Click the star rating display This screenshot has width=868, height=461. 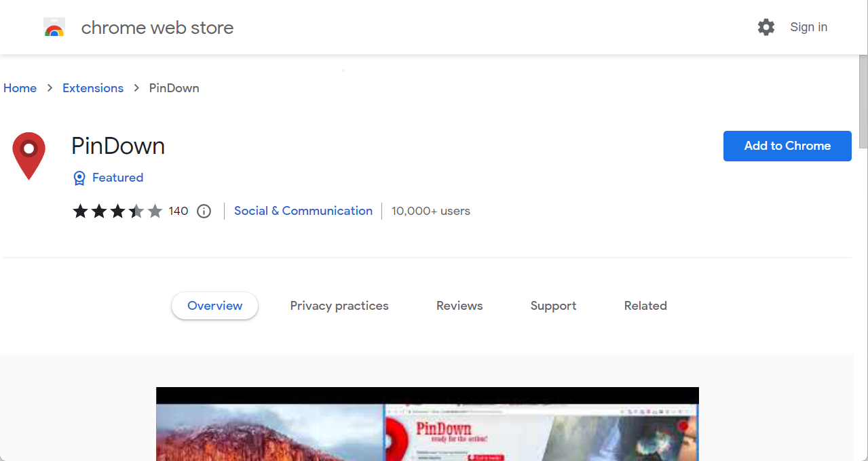(x=117, y=211)
